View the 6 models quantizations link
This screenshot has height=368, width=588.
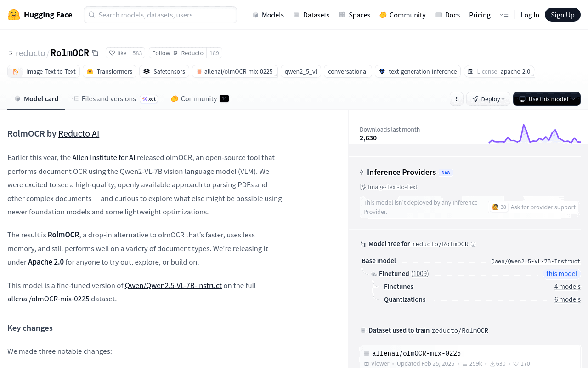coord(567,299)
